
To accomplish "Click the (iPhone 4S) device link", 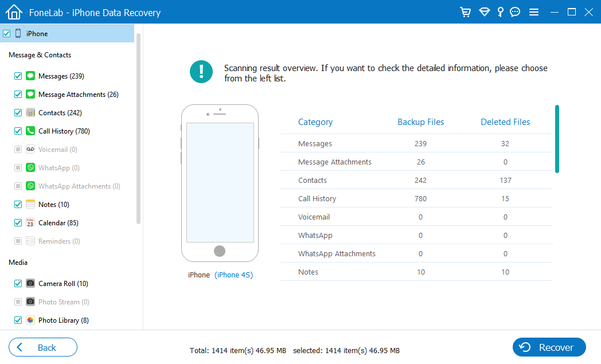I will (x=234, y=275).
